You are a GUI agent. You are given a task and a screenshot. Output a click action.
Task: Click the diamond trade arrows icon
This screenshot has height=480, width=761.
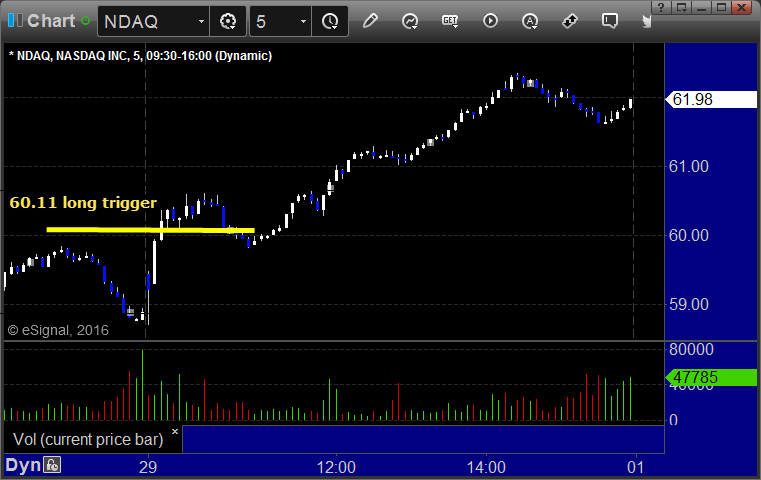click(x=570, y=21)
